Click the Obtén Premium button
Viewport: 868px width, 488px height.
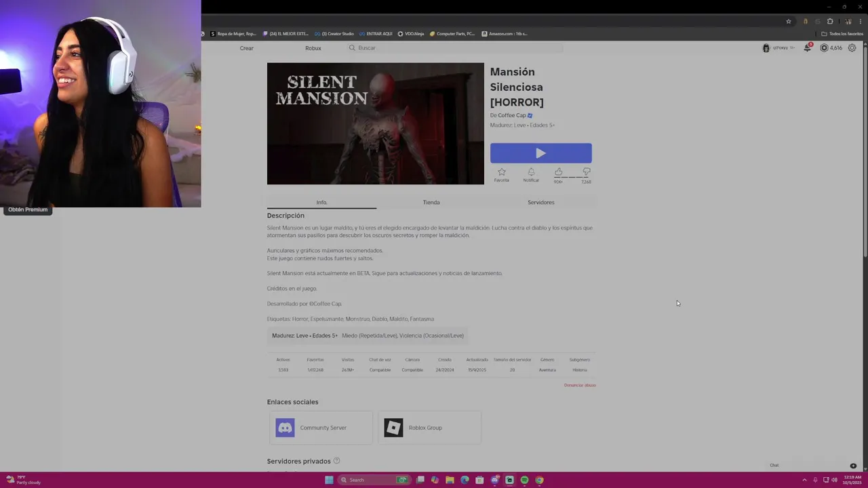tap(28, 209)
